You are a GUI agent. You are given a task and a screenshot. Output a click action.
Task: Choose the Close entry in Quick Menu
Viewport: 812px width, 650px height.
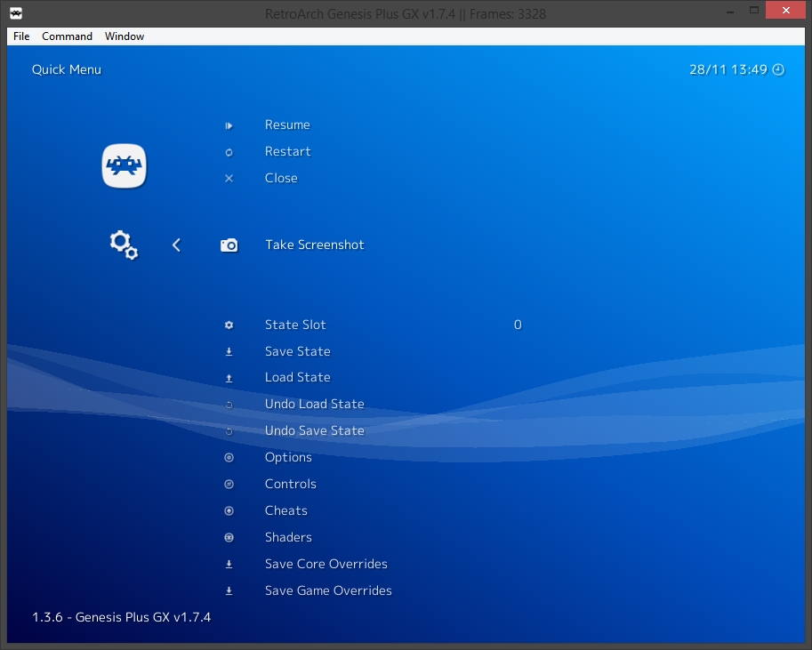pos(281,178)
